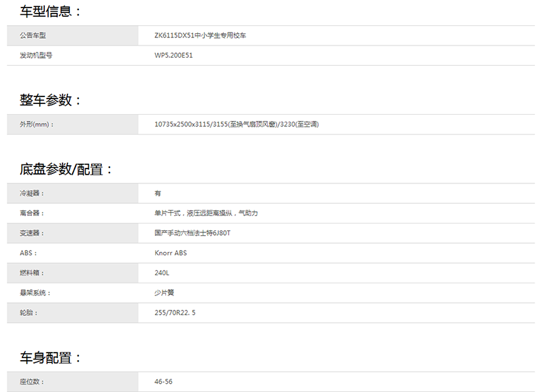Click the 46-56 seat count value
The height and width of the screenshot is (392, 544).
164,382
